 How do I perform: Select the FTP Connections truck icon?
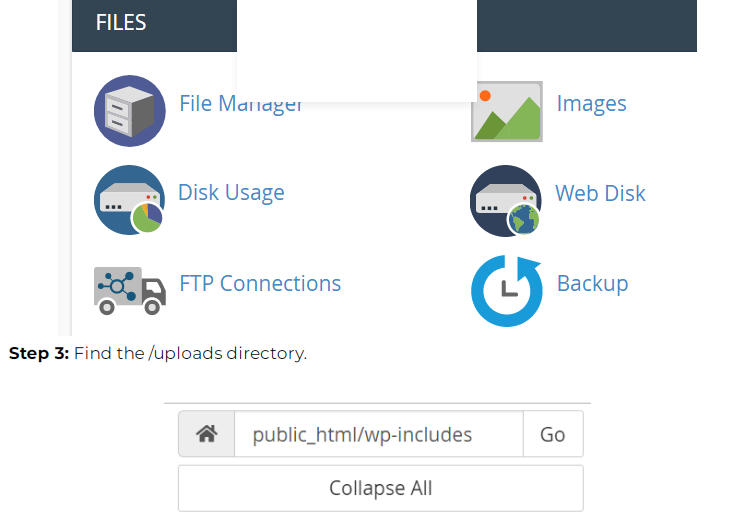(129, 289)
